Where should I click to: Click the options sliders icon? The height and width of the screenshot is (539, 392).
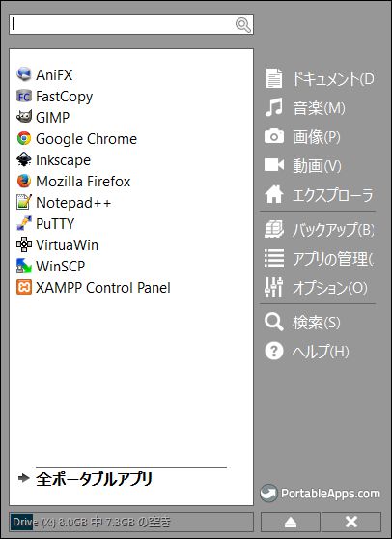coord(274,287)
